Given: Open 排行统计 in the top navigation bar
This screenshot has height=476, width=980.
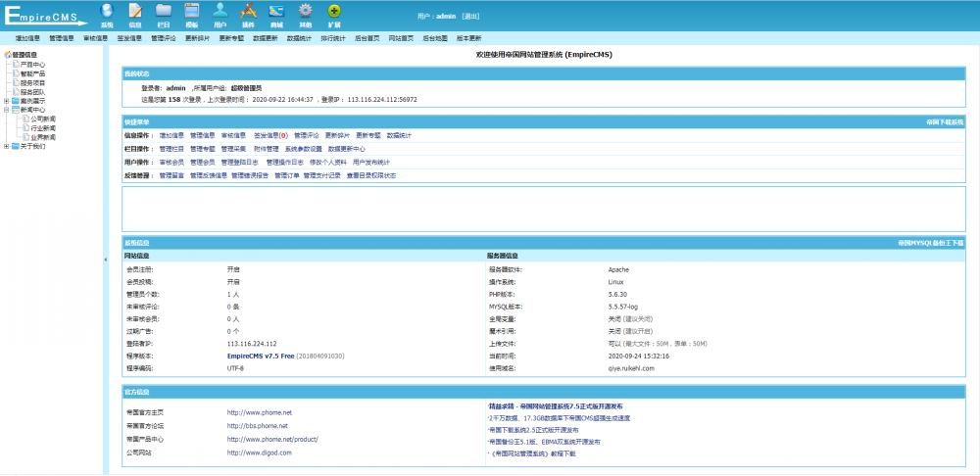Looking at the screenshot, I should [333, 38].
